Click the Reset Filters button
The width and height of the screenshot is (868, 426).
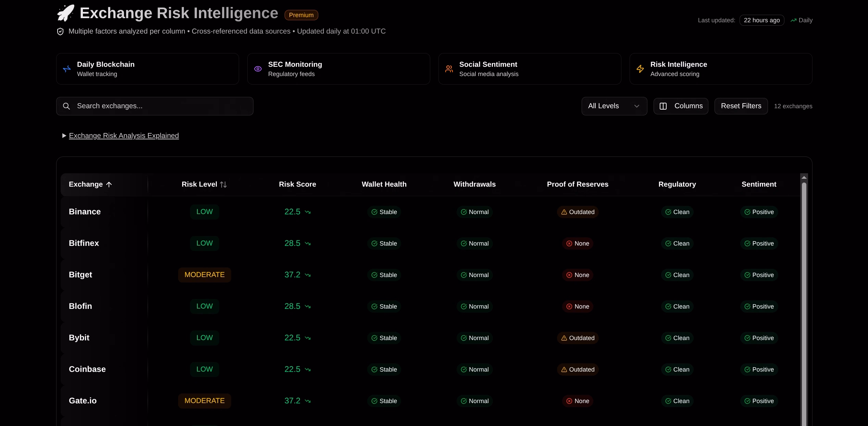click(741, 106)
